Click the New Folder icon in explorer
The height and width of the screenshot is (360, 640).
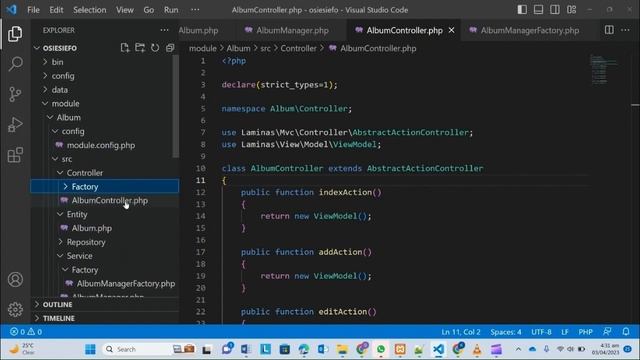(x=140, y=48)
